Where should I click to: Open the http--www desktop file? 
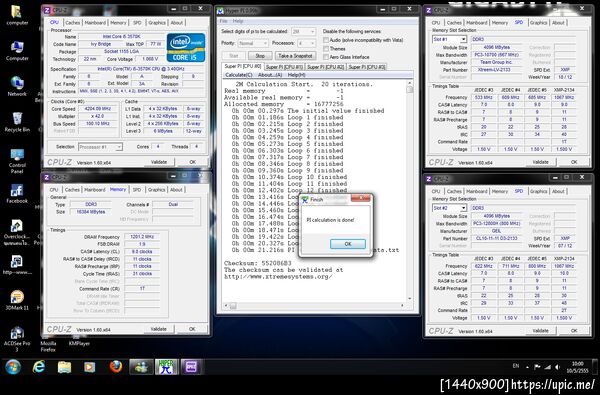(x=17, y=265)
